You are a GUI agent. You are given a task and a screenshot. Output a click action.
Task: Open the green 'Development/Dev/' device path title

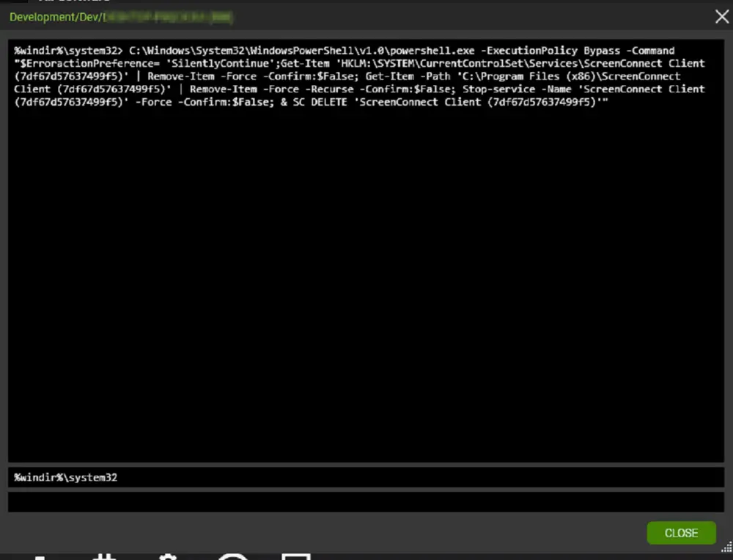click(x=121, y=18)
